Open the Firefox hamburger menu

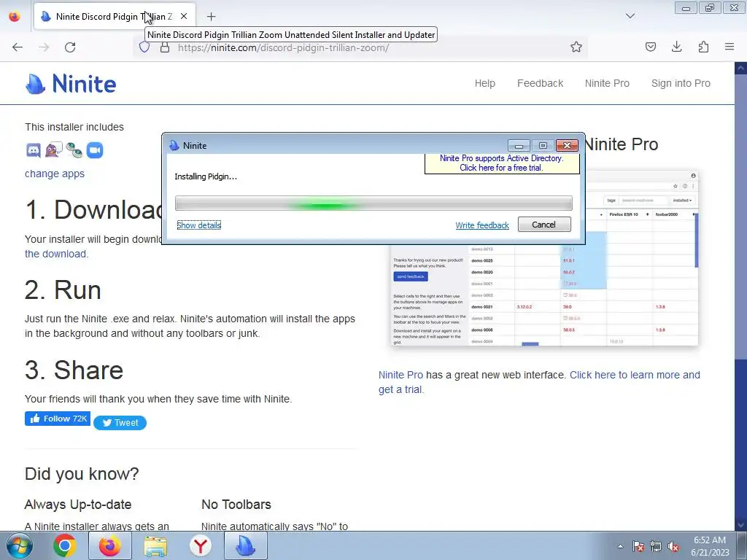coord(729,47)
